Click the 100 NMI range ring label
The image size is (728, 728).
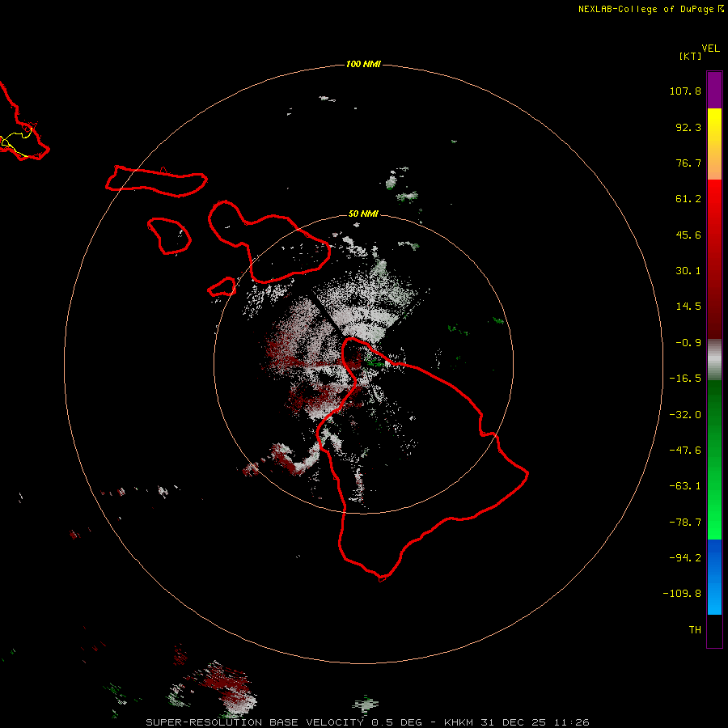(363, 64)
